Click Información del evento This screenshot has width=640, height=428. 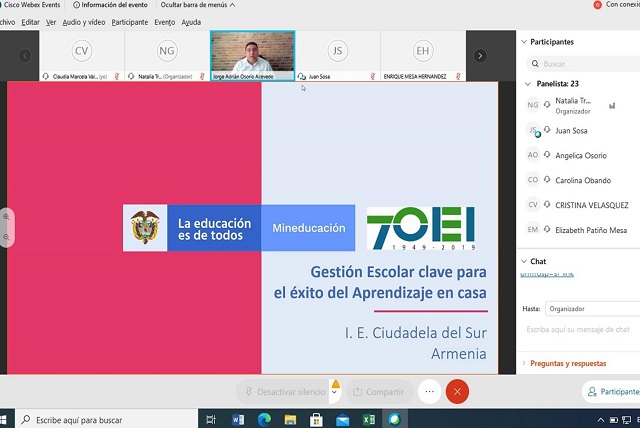point(110,5)
